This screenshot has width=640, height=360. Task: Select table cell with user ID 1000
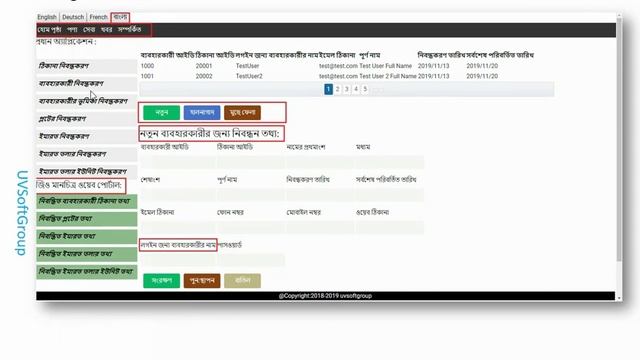point(147,66)
